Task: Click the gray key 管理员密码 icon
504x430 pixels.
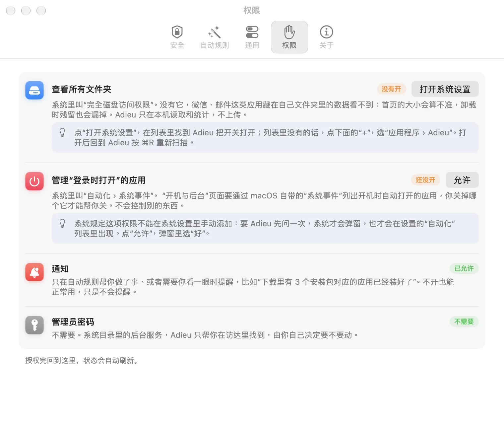Action: click(x=34, y=325)
